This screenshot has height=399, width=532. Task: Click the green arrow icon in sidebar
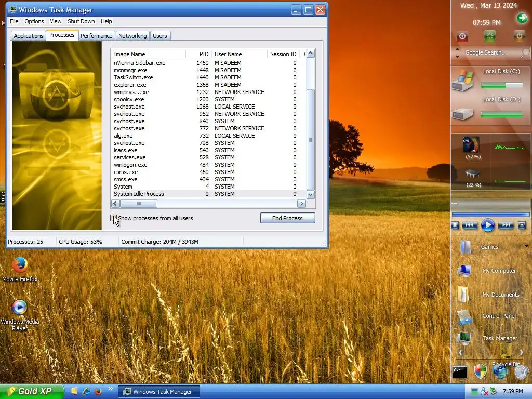pos(522,18)
